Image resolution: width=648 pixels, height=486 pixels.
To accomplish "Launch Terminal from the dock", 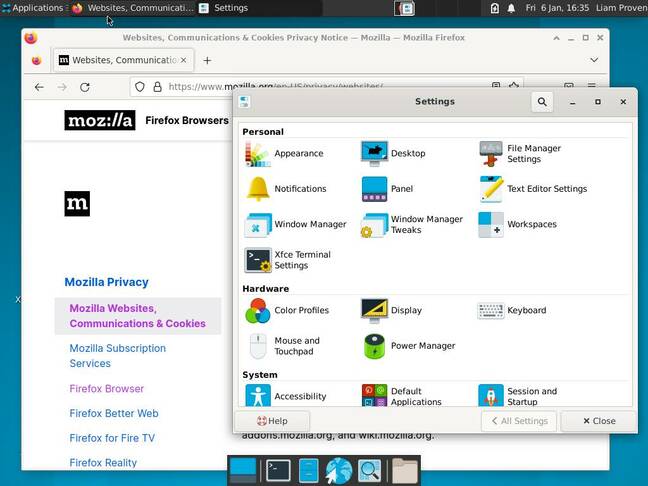I will 278,471.
